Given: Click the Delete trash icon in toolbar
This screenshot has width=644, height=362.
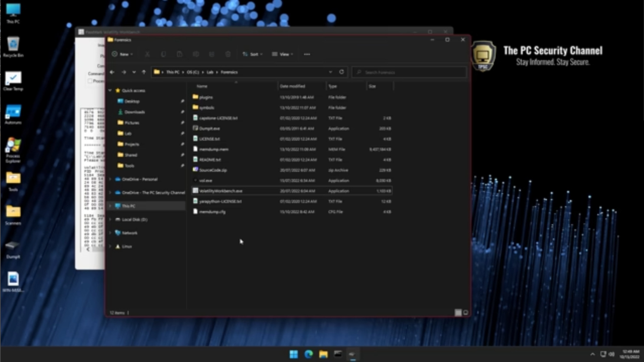Looking at the screenshot, I should coord(228,54).
